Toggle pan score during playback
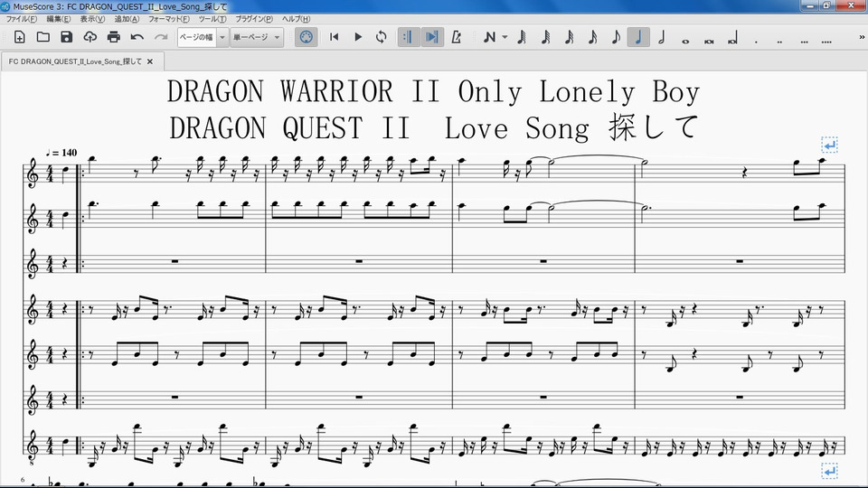Image resolution: width=868 pixels, height=488 pixels. [432, 37]
